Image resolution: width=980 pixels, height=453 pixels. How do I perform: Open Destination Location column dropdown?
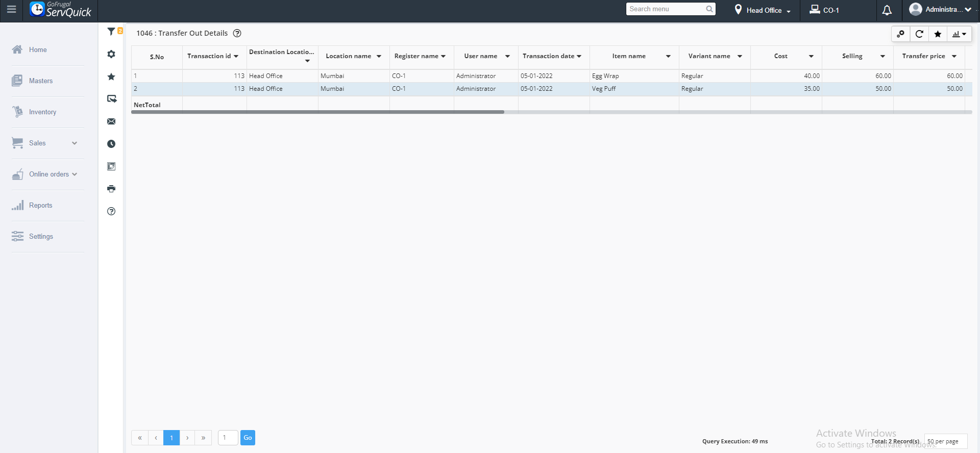click(307, 61)
